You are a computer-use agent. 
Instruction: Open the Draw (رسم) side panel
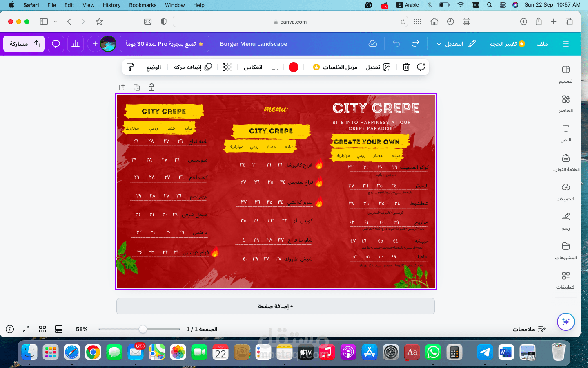click(566, 221)
